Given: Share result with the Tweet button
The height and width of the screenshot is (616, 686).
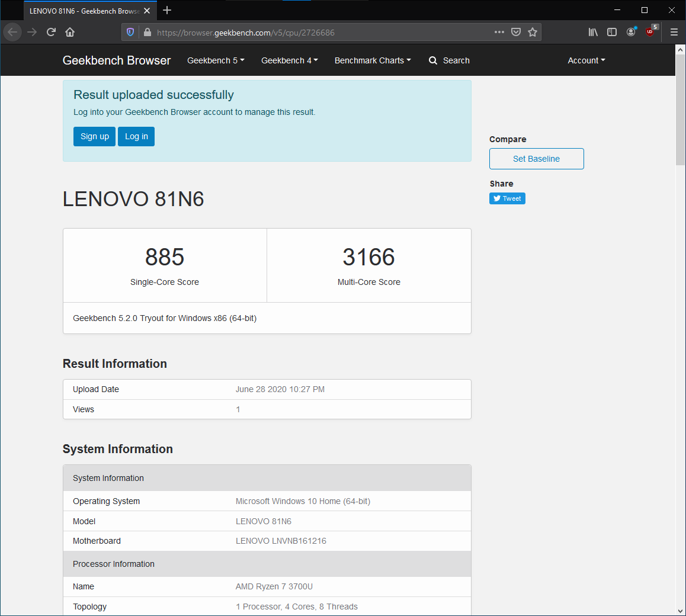Looking at the screenshot, I should pyautogui.click(x=507, y=198).
